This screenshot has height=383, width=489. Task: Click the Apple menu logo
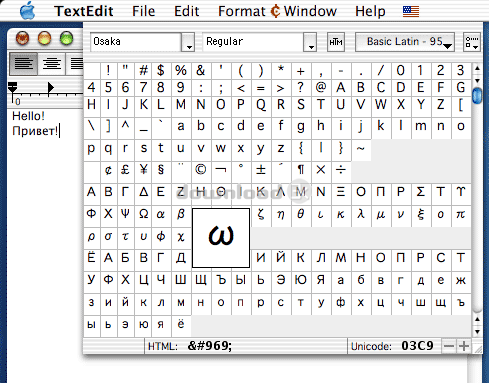[27, 10]
